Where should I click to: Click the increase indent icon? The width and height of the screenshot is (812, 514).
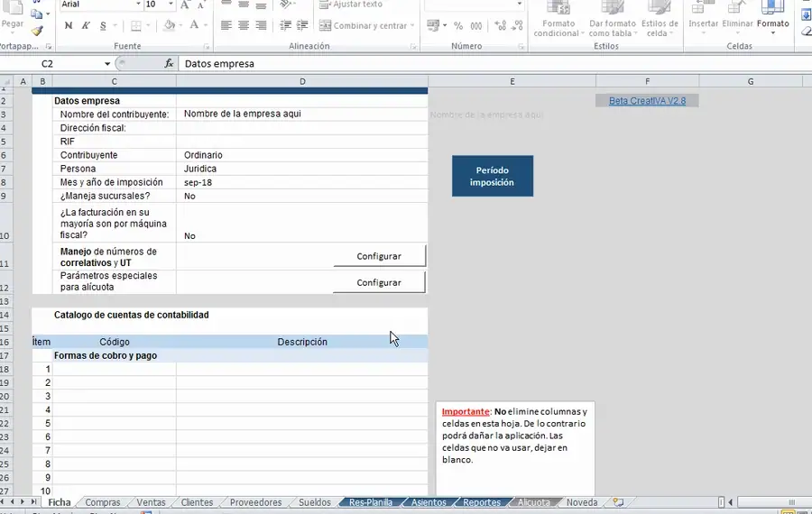pos(302,25)
